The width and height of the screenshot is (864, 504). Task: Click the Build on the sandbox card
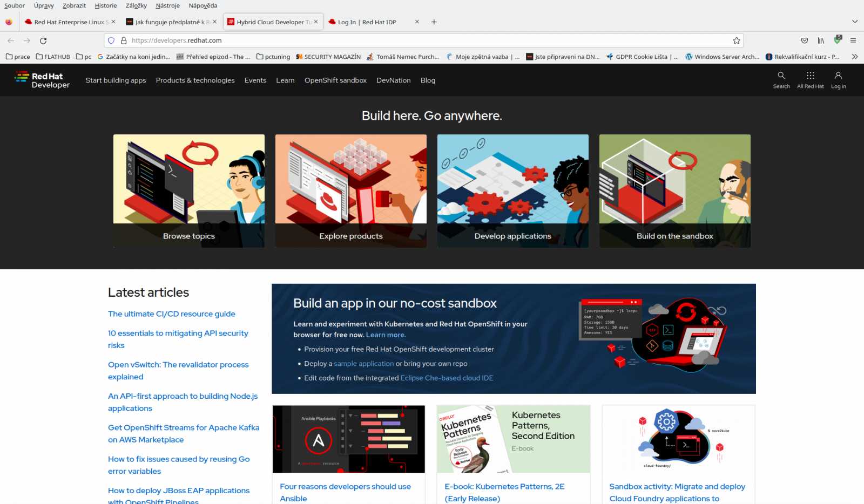click(x=675, y=191)
